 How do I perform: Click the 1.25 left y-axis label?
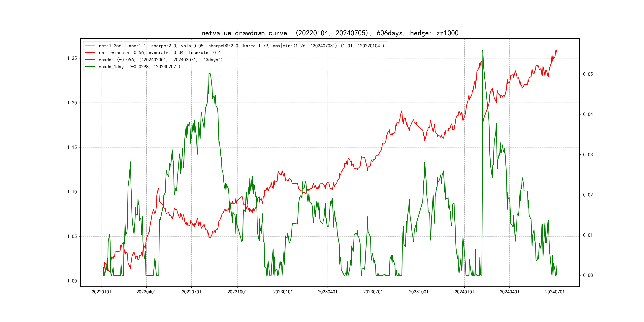(x=72, y=58)
